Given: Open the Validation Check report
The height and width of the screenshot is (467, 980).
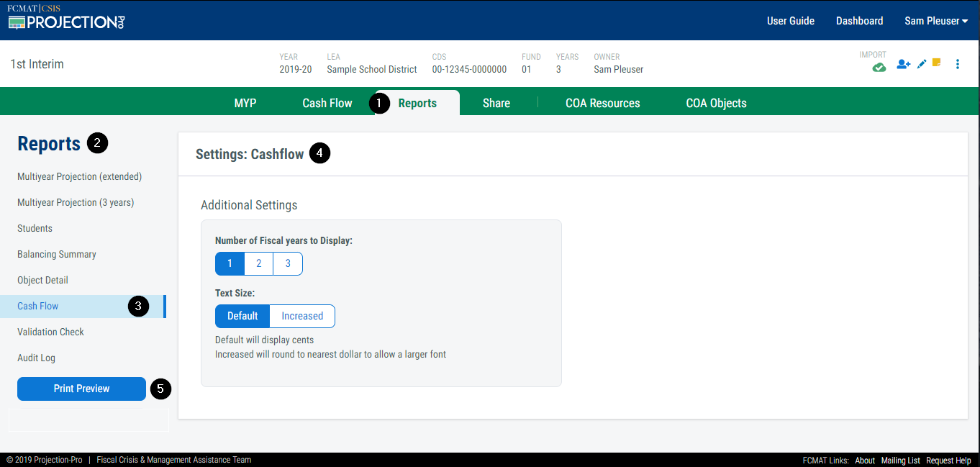Looking at the screenshot, I should [50, 332].
